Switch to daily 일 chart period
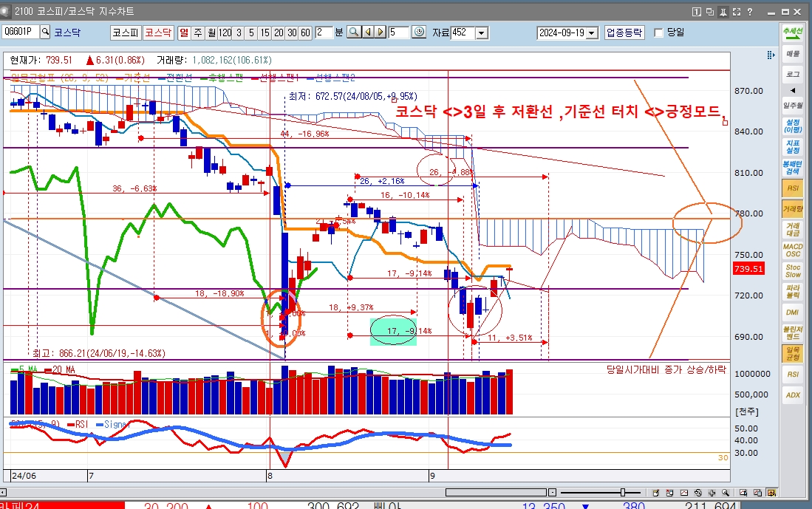Viewport: 812px width, 509px height. click(184, 32)
